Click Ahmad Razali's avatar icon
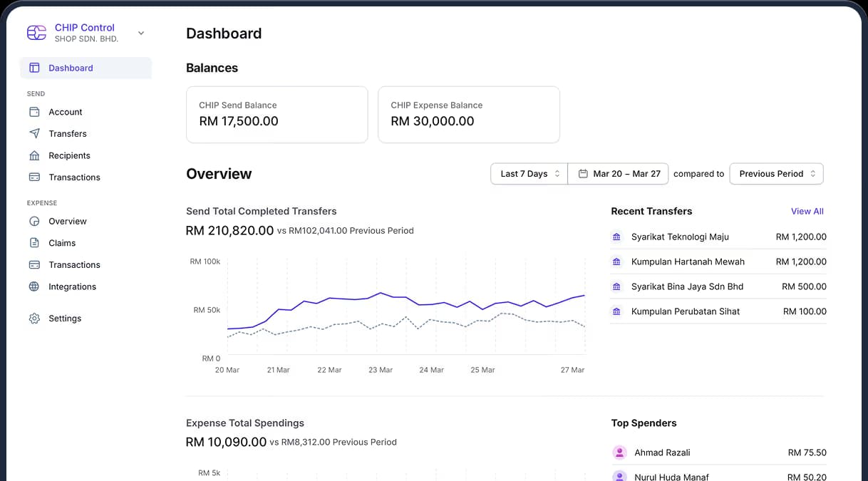This screenshot has width=868, height=481. pos(619,452)
